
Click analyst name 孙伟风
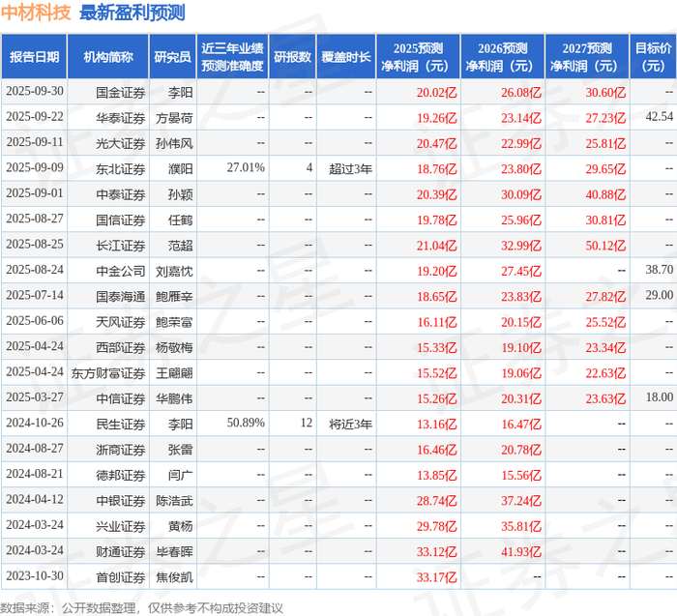point(174,143)
